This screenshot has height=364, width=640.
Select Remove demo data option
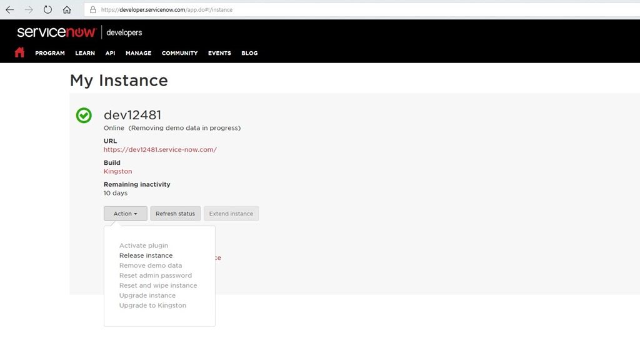click(x=151, y=265)
